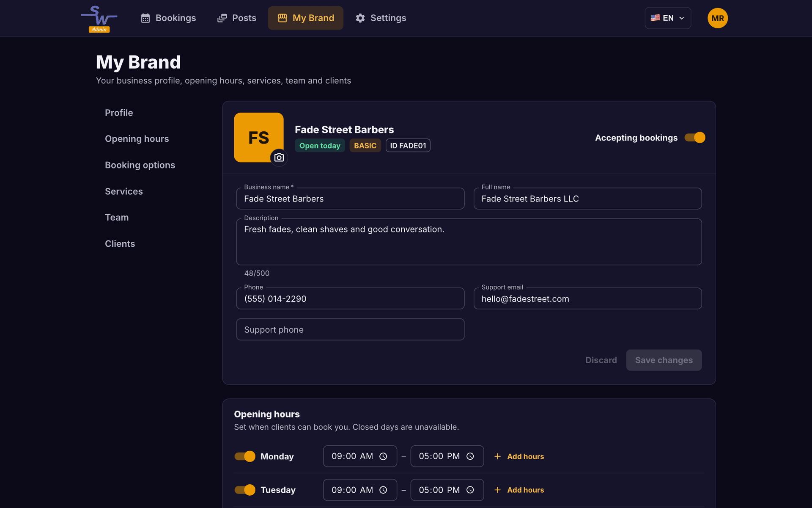Open Booking options sidebar section
Viewport: 812px width, 508px height.
click(x=140, y=165)
